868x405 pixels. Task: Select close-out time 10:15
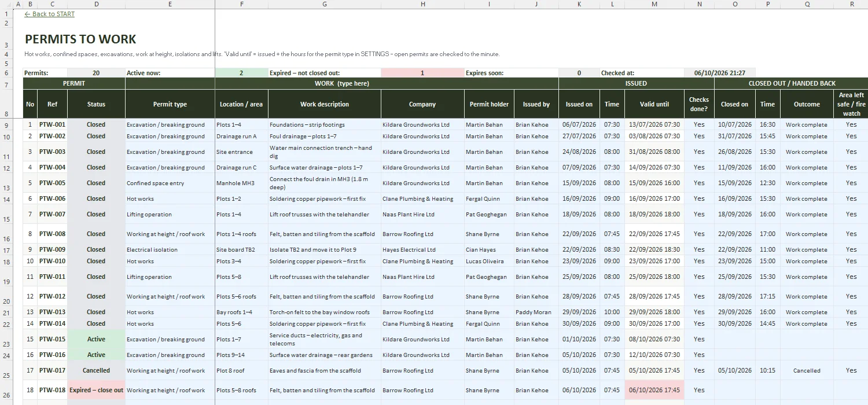click(767, 370)
